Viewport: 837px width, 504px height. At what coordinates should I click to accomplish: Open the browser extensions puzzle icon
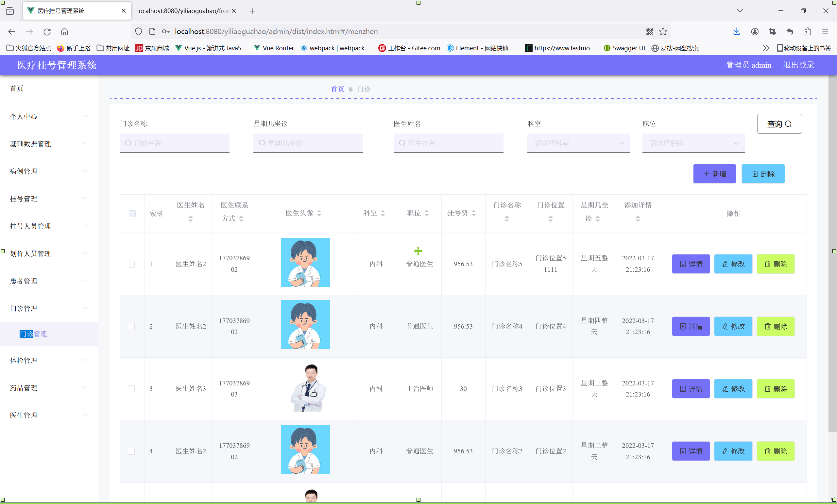808,32
